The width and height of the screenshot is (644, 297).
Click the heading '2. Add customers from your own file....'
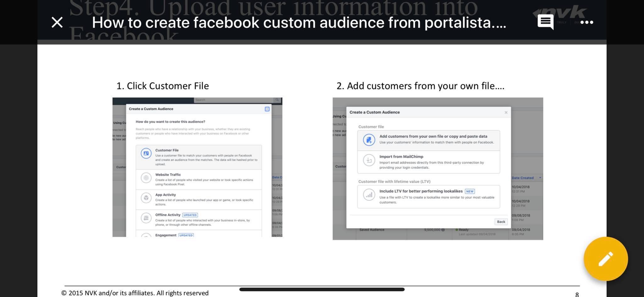(x=420, y=86)
